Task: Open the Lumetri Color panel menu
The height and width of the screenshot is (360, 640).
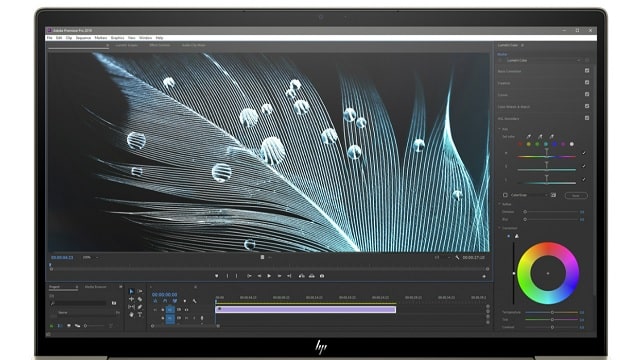Action: (x=522, y=45)
